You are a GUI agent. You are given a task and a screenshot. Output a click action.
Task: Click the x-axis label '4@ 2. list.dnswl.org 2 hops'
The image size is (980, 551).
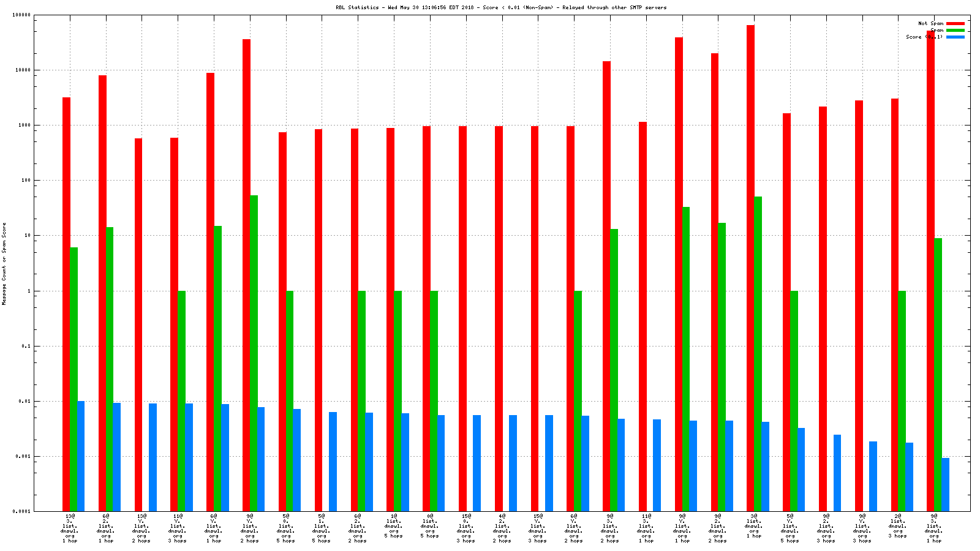click(502, 528)
